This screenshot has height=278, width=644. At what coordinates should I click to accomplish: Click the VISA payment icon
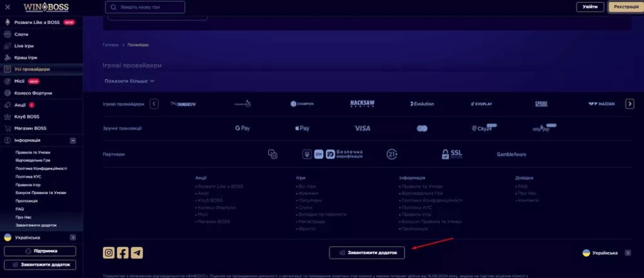(362, 128)
